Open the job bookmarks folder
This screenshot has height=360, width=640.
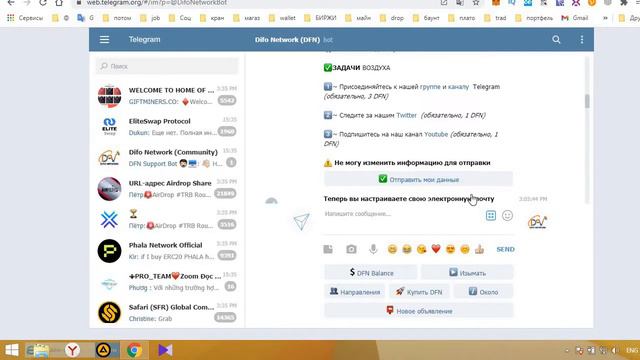(x=150, y=18)
